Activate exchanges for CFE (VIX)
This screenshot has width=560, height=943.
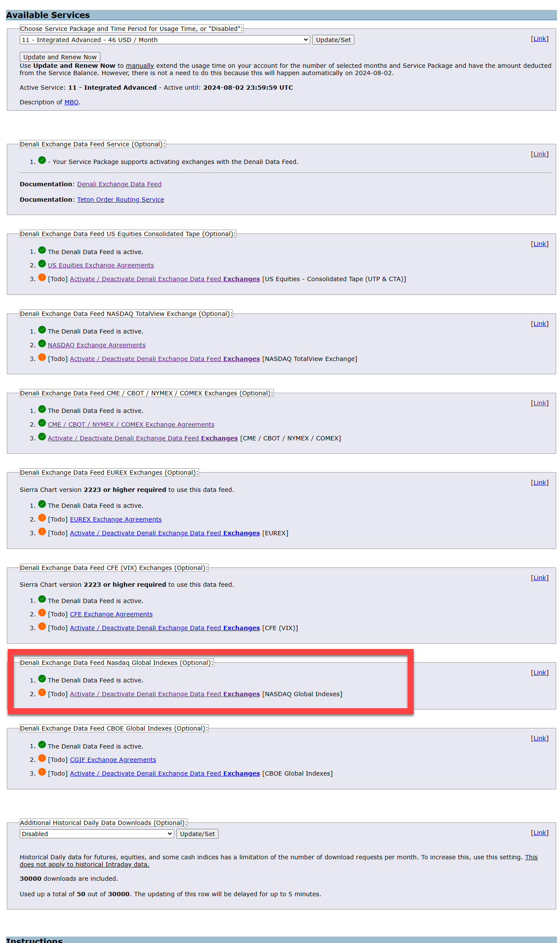point(165,628)
